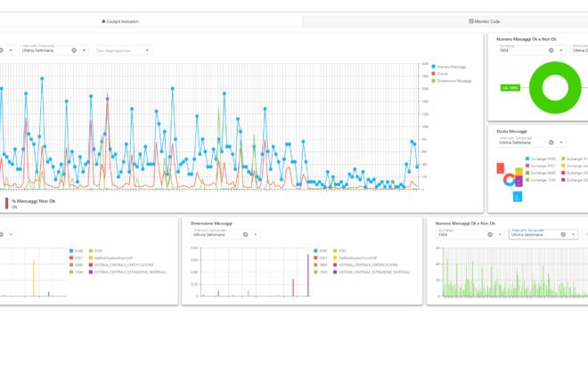Screen dimensions: 588x374
Task: Click the Monitor Code tab icon
Action: [471, 21]
